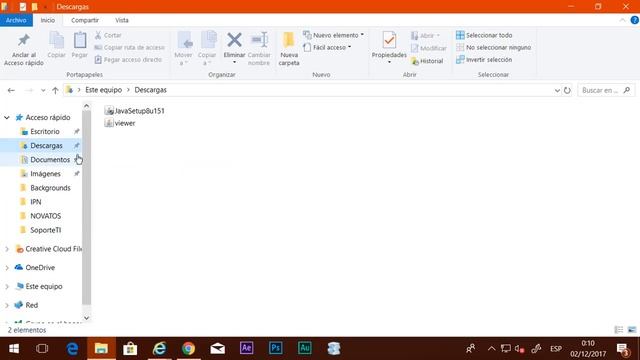Switch to the Vista tab
The height and width of the screenshot is (360, 640).
click(x=122, y=20)
